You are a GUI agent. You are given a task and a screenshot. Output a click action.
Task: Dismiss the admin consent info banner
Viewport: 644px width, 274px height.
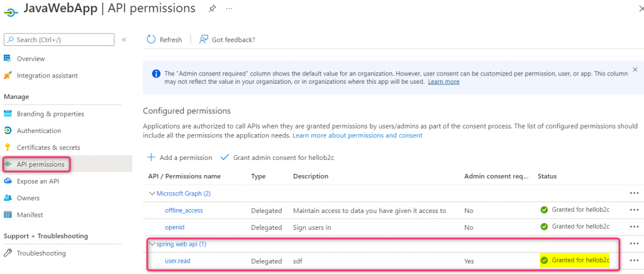[x=635, y=69]
